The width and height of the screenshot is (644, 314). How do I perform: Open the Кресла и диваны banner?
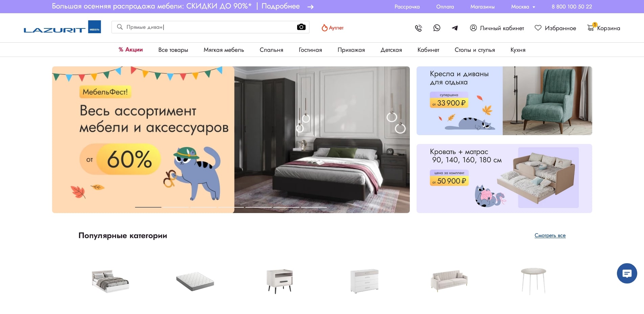click(x=504, y=101)
